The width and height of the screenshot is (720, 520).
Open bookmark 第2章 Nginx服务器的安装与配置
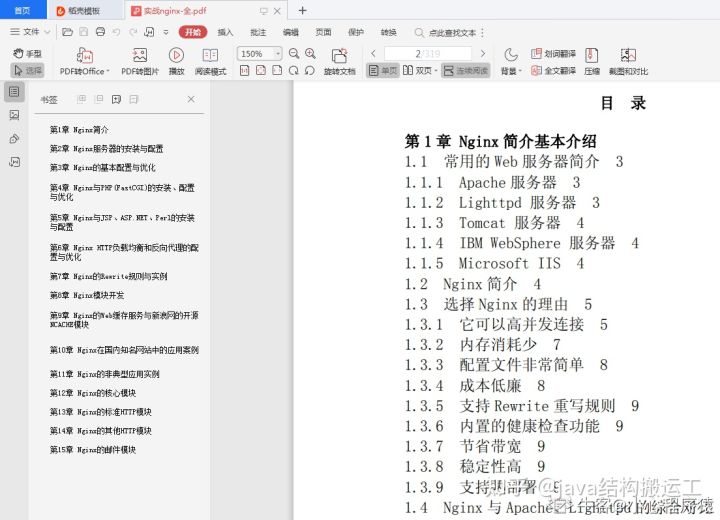(x=107, y=149)
